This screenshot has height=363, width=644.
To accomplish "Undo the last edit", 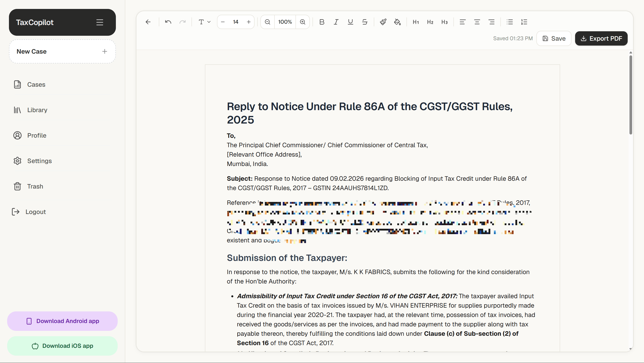I will pyautogui.click(x=168, y=22).
